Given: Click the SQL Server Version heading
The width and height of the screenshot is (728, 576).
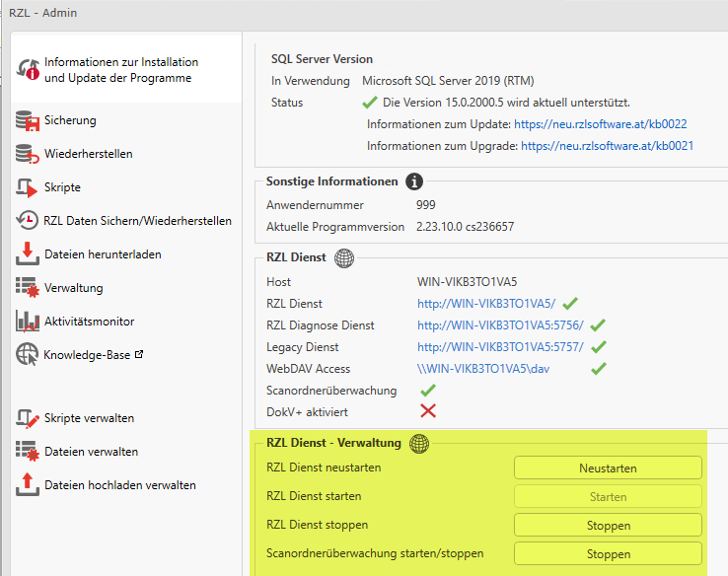Looking at the screenshot, I should (x=322, y=59).
